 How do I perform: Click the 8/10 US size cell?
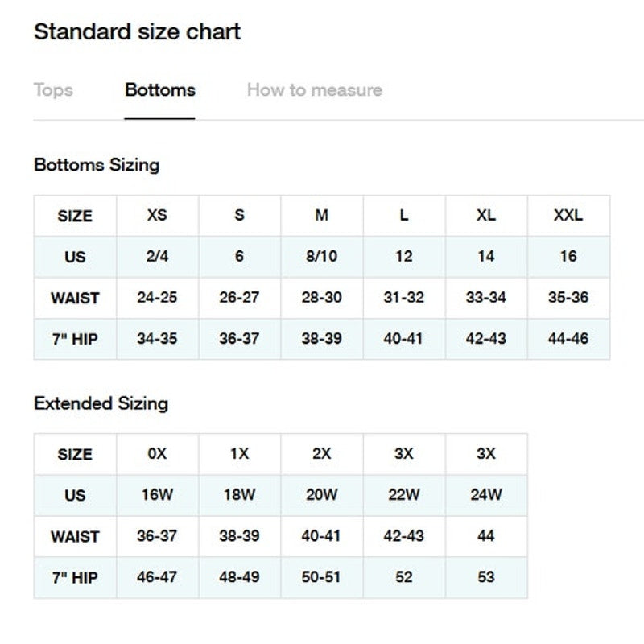click(322, 257)
